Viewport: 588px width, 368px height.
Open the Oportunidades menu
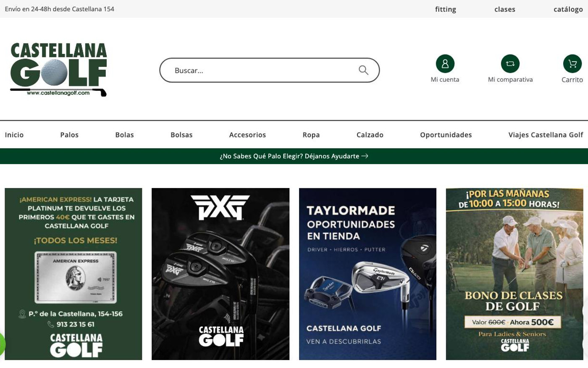click(446, 135)
